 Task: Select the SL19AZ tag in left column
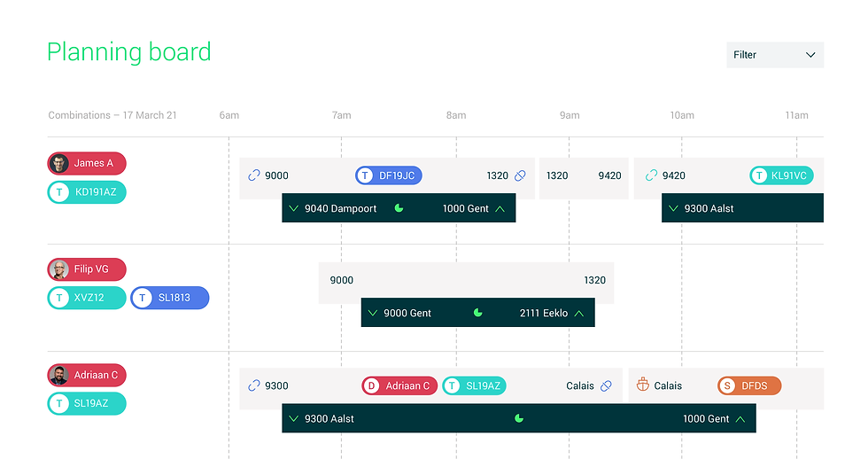(87, 404)
